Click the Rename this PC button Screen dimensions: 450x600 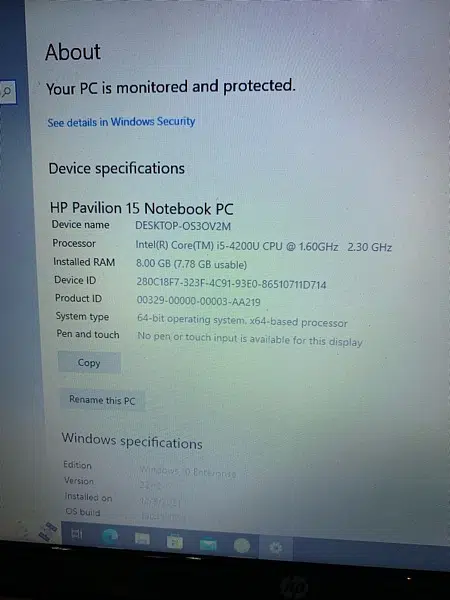102,400
